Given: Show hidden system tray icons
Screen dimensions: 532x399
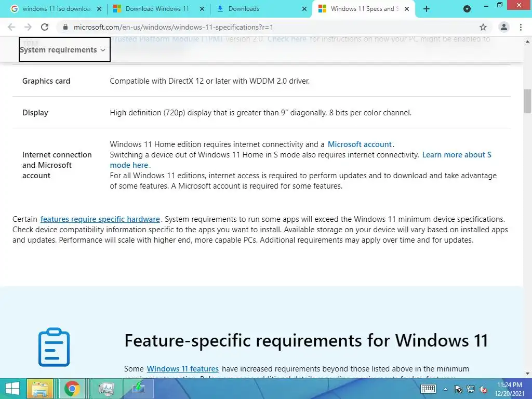Looking at the screenshot, I should [x=445, y=389].
